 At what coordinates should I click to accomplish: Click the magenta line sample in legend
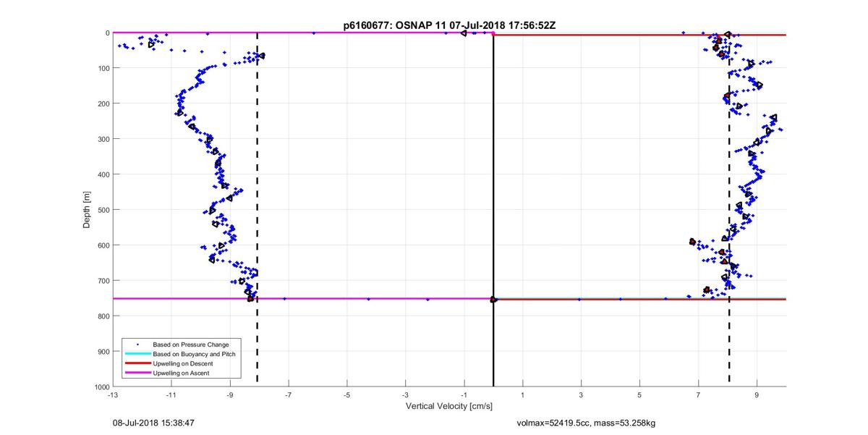tap(137, 372)
